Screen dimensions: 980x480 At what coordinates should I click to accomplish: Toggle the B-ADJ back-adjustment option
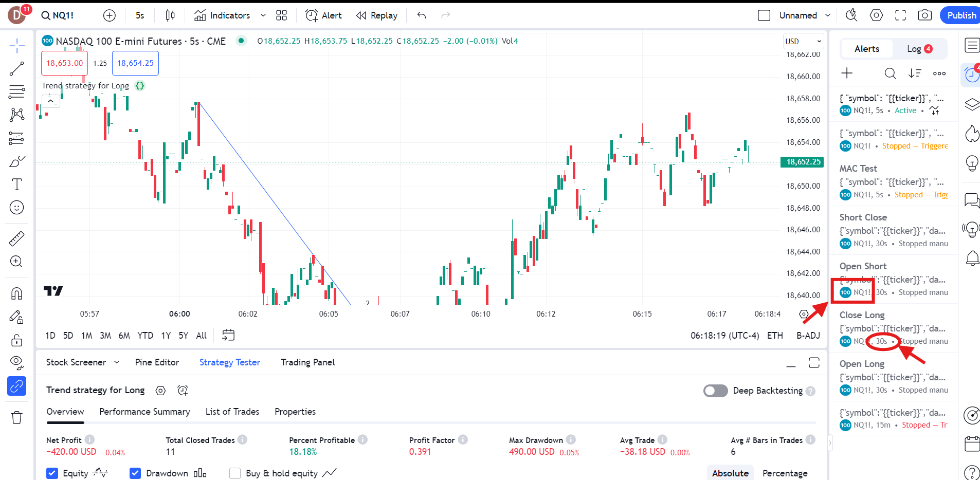[x=808, y=336]
